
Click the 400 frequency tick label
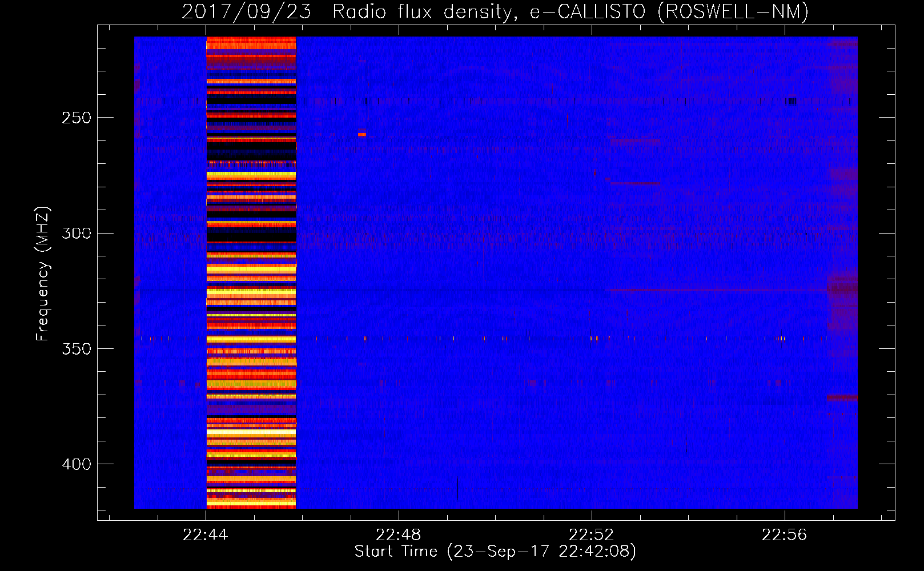click(x=77, y=464)
